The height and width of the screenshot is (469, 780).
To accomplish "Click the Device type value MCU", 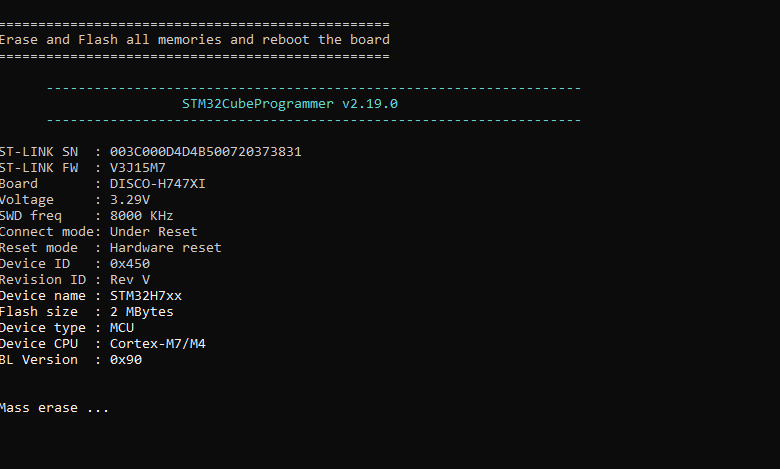I will coord(122,328).
